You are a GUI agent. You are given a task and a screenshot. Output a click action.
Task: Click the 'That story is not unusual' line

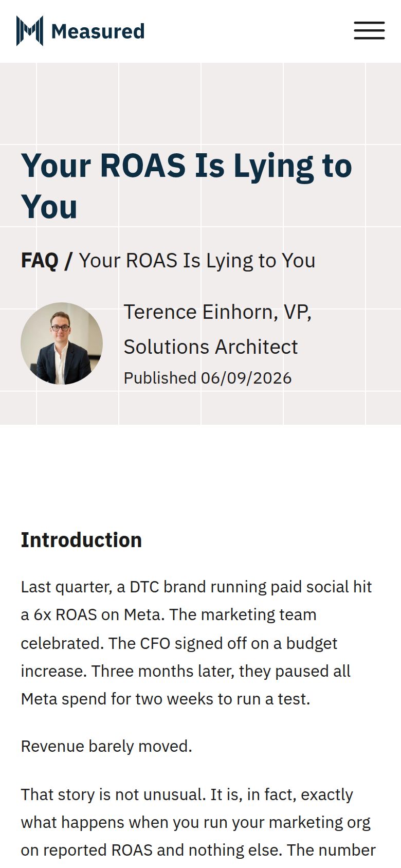click(187, 794)
